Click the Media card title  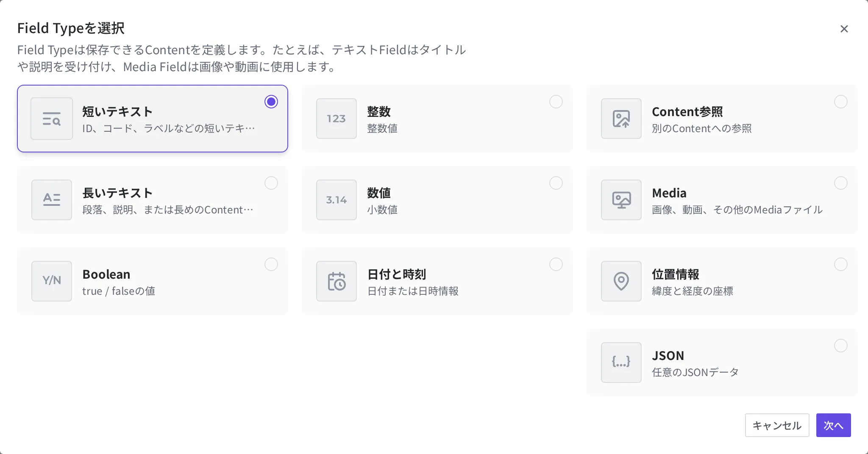[669, 193]
